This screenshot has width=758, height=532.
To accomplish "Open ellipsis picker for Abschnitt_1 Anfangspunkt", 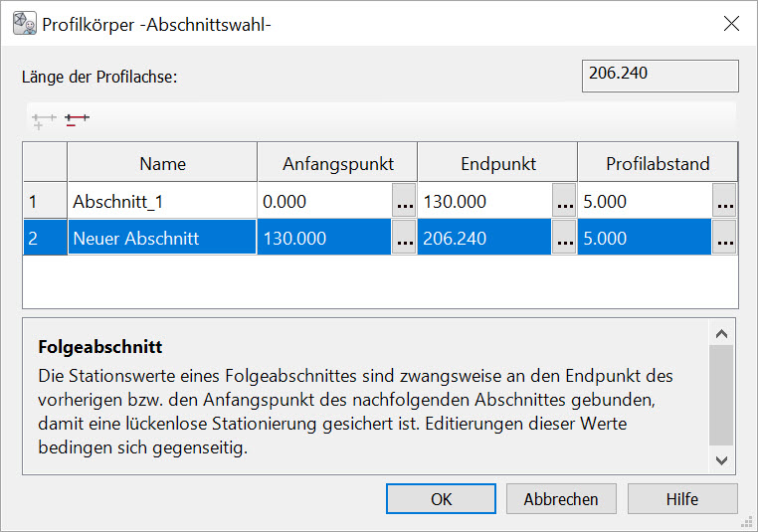I will click(404, 202).
